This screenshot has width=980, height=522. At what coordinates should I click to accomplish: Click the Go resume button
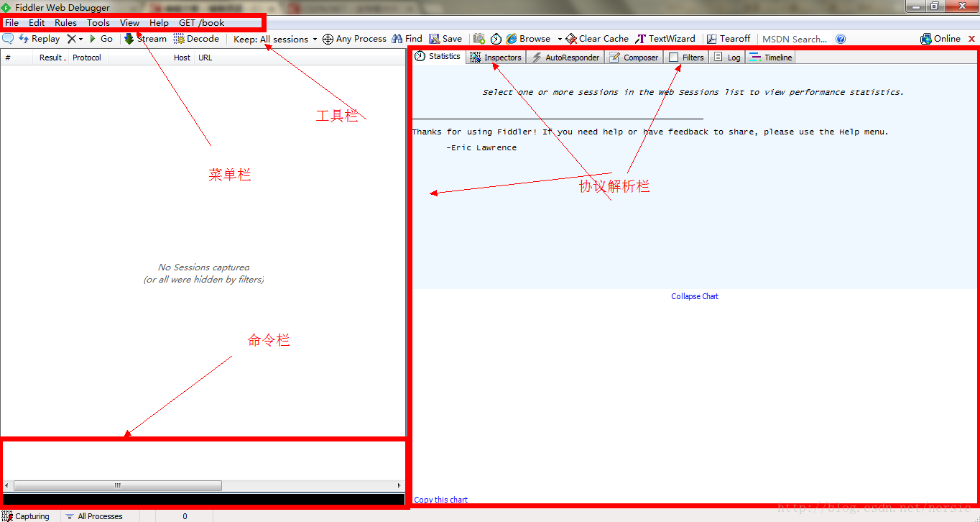pyautogui.click(x=101, y=39)
